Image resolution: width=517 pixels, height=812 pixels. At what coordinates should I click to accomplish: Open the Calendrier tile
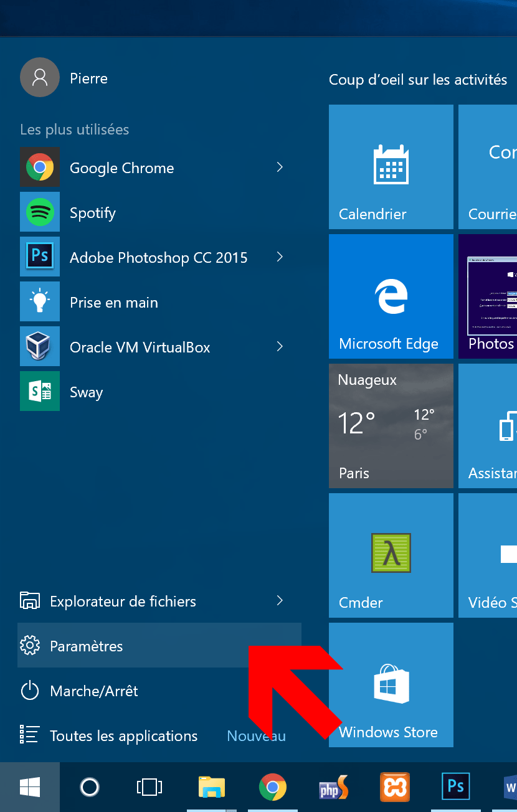[391, 167]
